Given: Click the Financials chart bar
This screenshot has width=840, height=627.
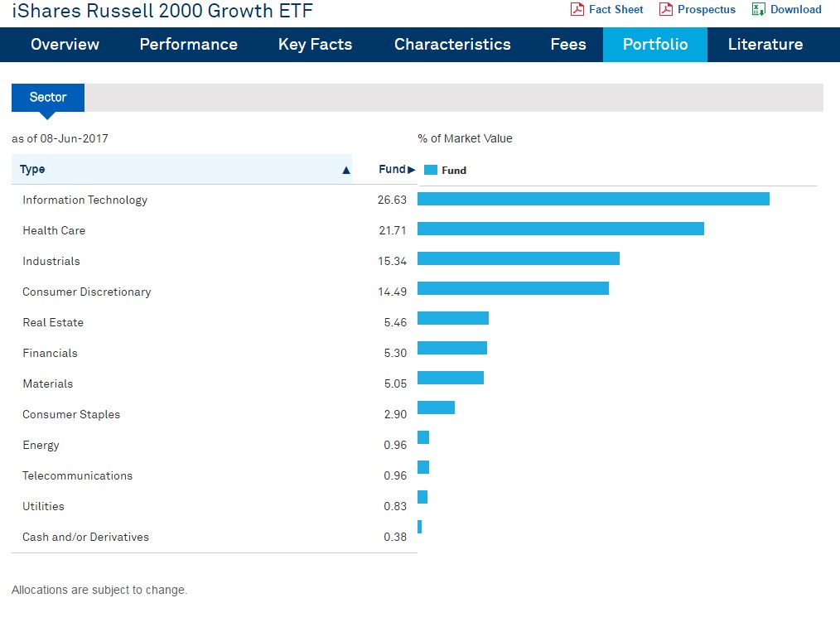Looking at the screenshot, I should [452, 348].
